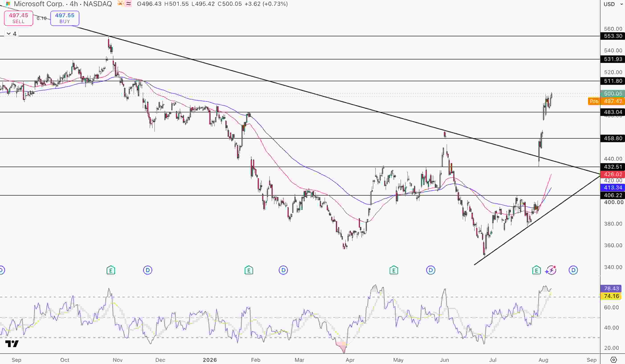Open the dividend marker between Feb and Mar
Viewport: 625px width, 364px height.
[283, 270]
